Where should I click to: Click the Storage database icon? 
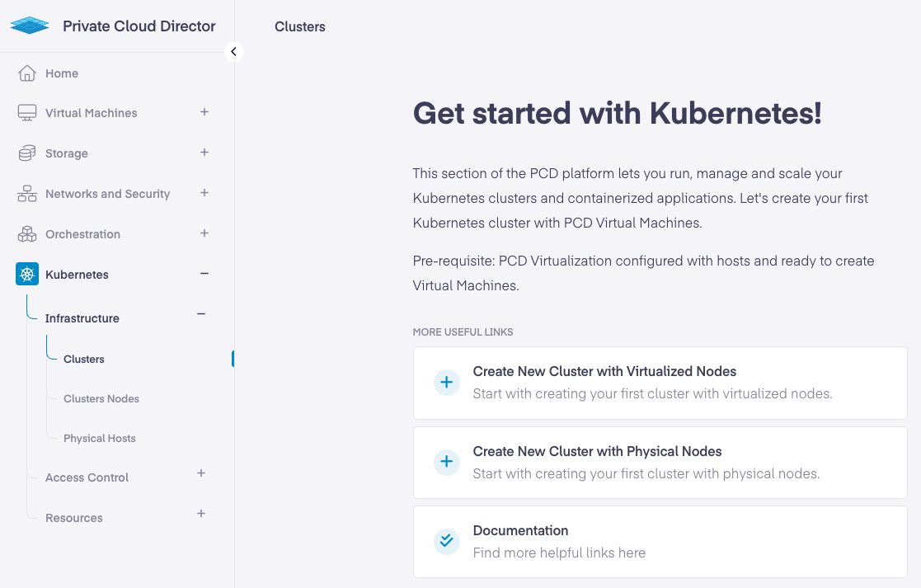(x=27, y=153)
